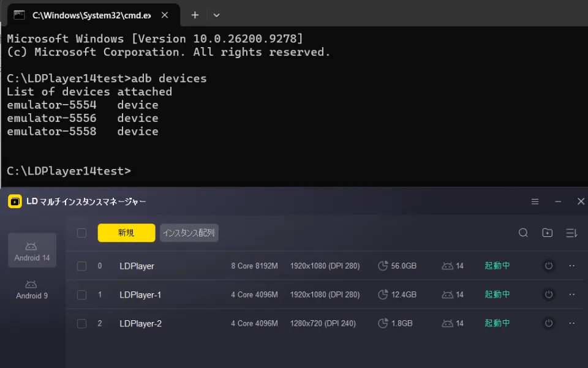Image resolution: width=588 pixels, height=368 pixels.
Task: Click Android version icon in LDPlayer row
Action: point(447,266)
